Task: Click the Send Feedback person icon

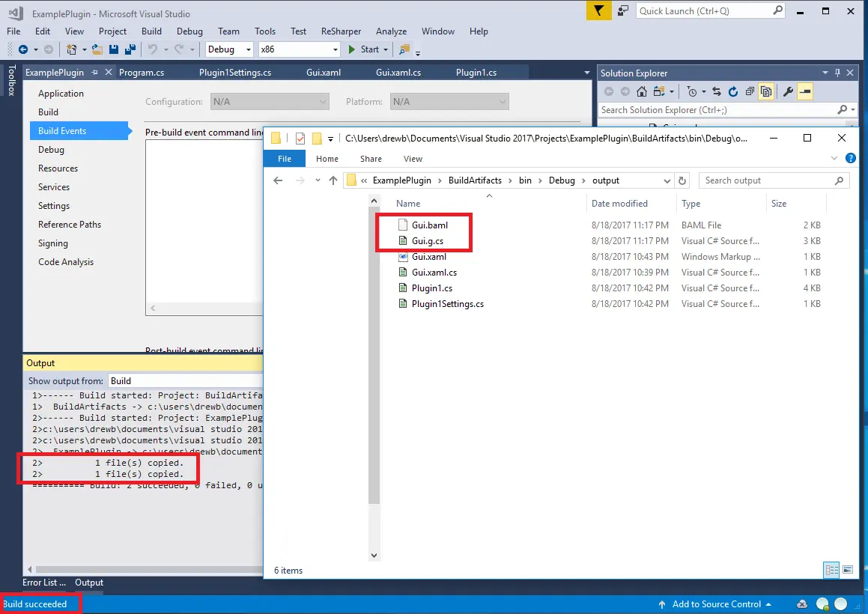Action: 623,10
